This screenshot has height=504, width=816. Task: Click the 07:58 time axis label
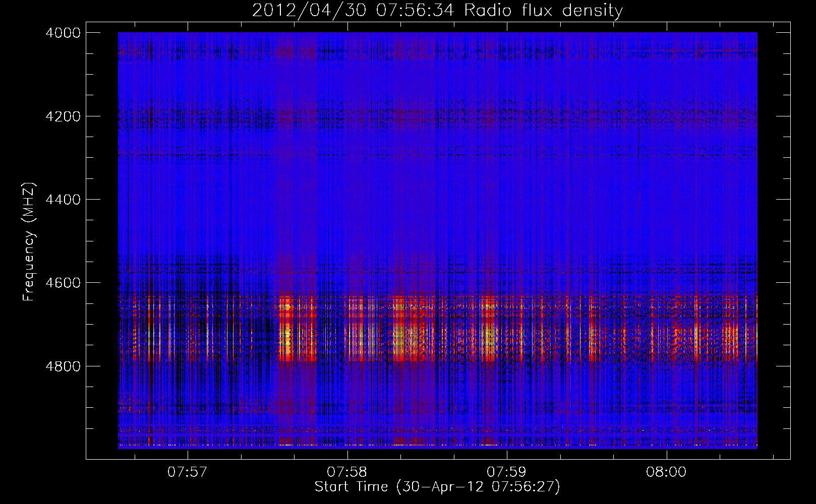[347, 472]
